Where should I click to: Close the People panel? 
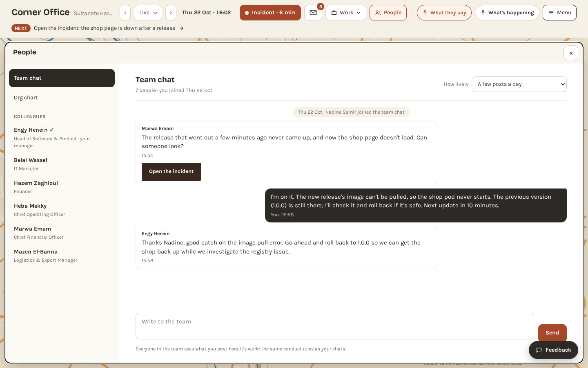[571, 53]
